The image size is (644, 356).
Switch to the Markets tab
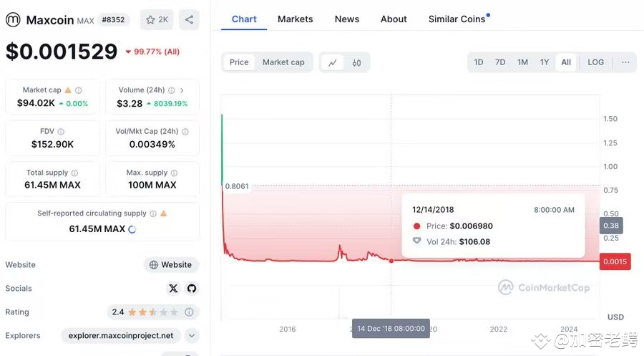295,19
